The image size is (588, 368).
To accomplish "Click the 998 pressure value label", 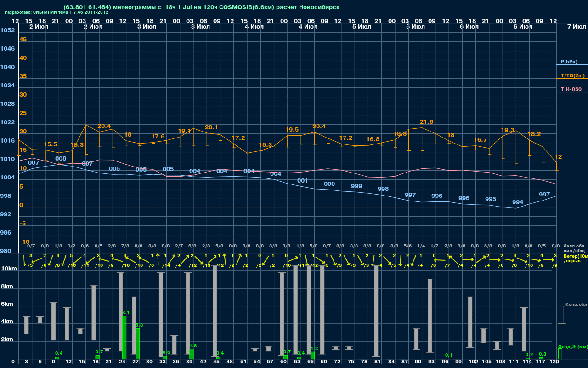I will [383, 189].
